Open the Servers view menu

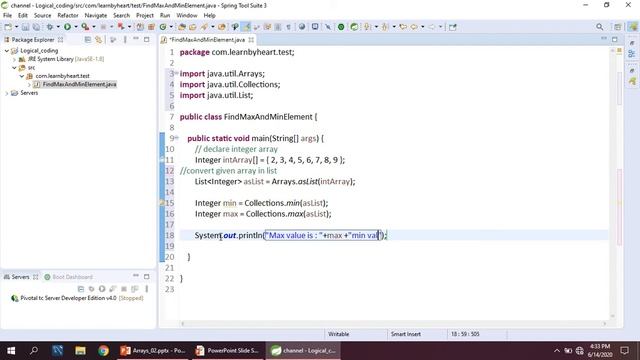tap(147, 289)
